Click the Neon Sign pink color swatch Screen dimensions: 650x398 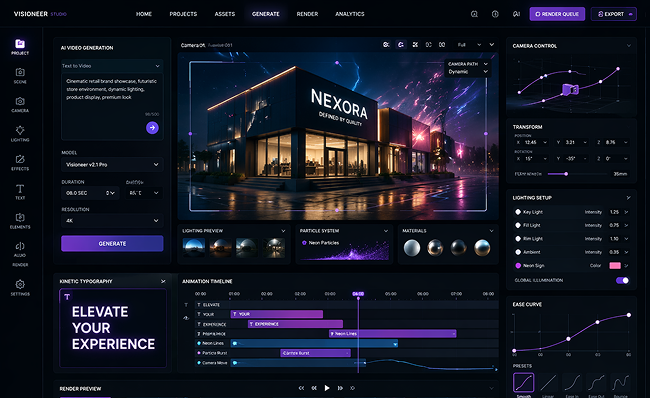[x=615, y=265]
